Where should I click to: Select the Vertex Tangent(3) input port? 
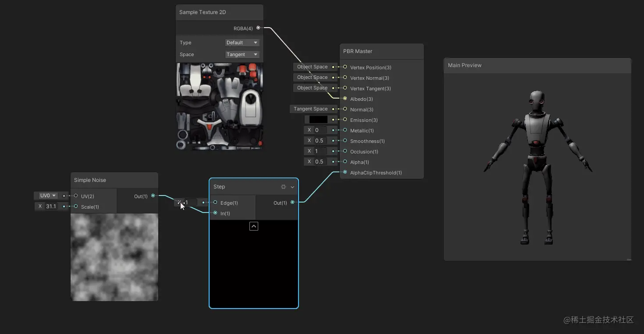(345, 88)
